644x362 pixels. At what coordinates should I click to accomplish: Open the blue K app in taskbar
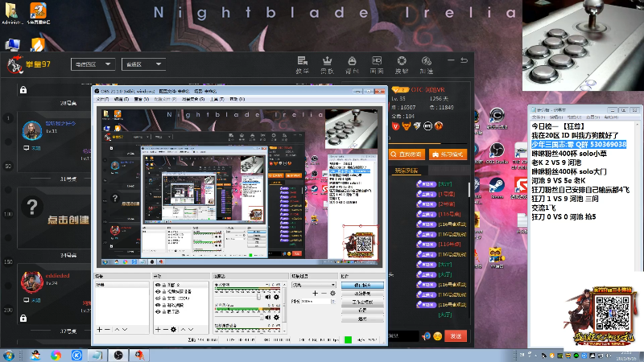(76, 355)
